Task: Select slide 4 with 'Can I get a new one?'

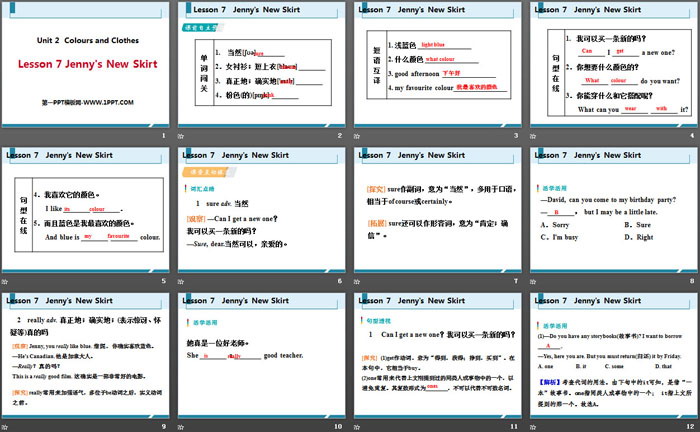Action: pos(613,65)
